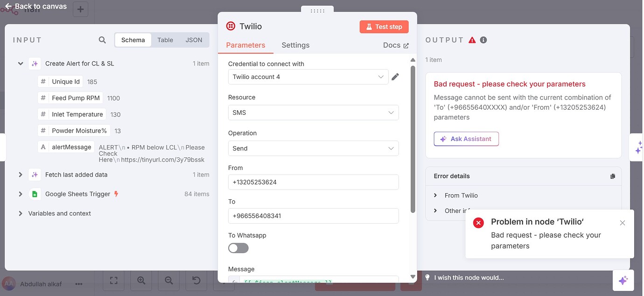Go back to canvas
The image size is (644, 296).
35,6
